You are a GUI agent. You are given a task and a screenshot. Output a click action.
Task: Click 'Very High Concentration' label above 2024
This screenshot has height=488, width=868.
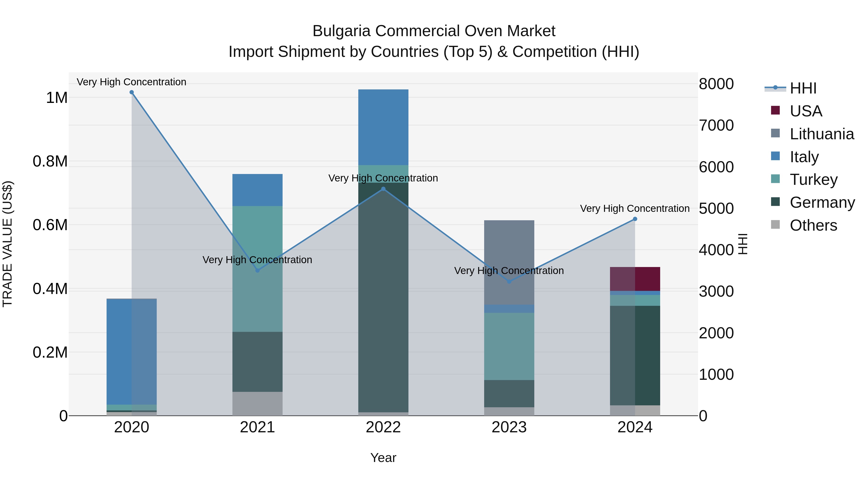pos(635,208)
